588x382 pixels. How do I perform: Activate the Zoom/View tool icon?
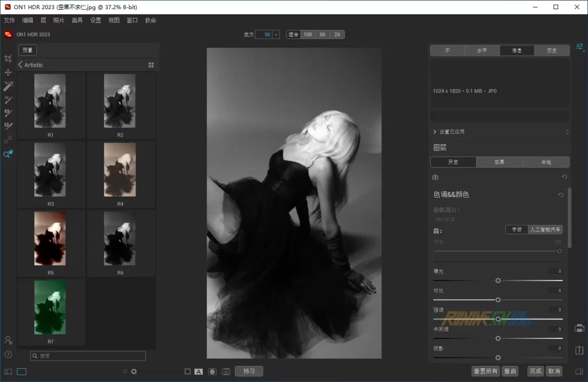(x=8, y=154)
